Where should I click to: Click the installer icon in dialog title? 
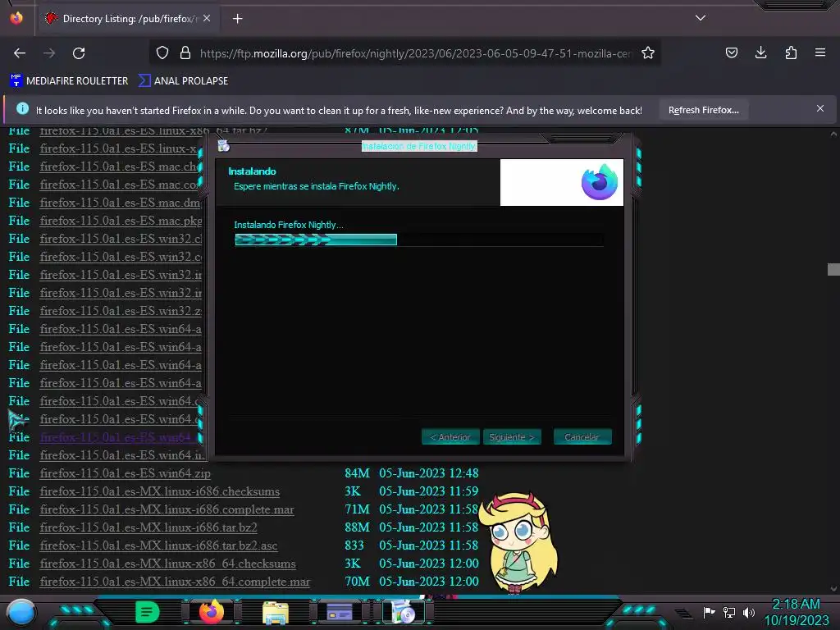(223, 146)
